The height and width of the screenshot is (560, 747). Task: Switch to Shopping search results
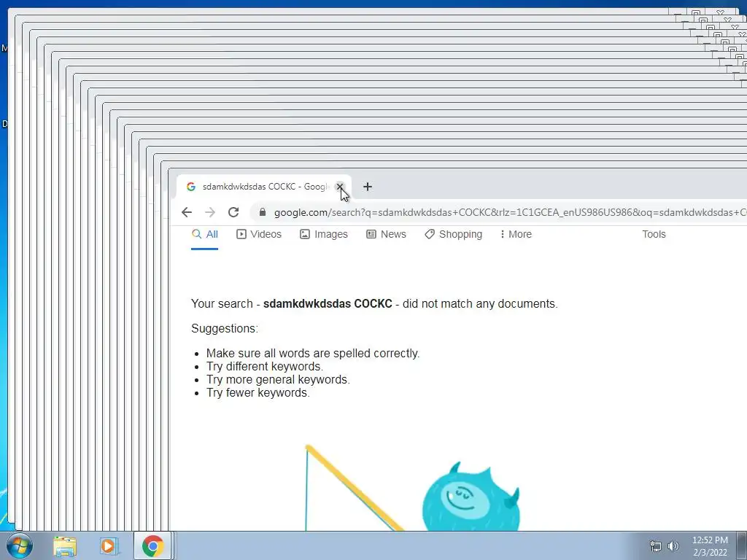454,234
